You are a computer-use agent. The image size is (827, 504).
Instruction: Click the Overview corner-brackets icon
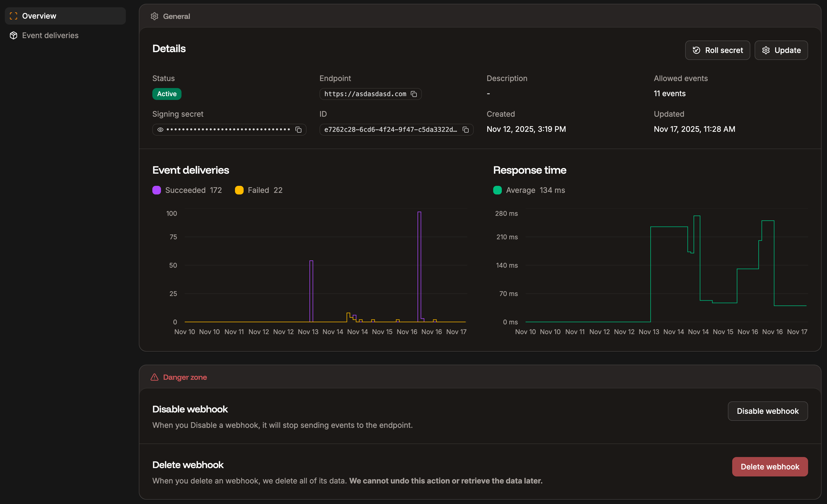(x=14, y=15)
